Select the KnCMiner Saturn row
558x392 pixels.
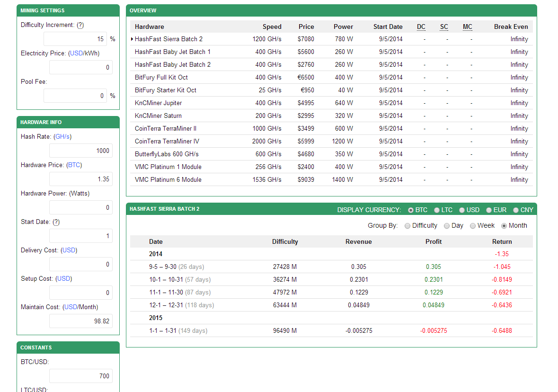pos(331,116)
